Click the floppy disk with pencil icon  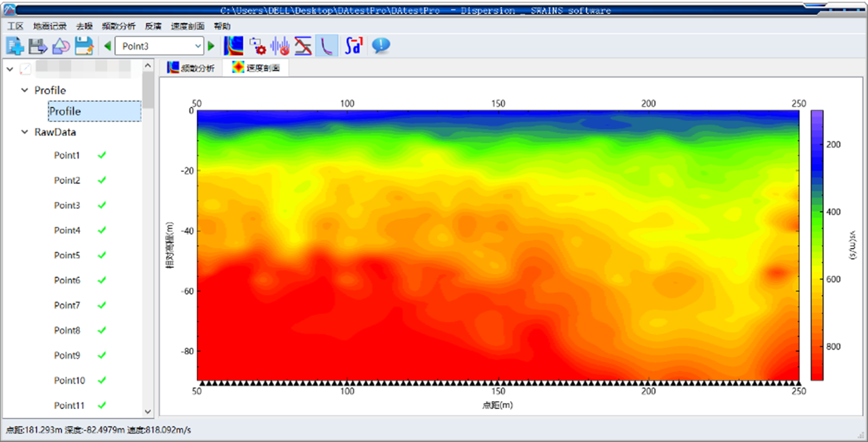click(84, 46)
